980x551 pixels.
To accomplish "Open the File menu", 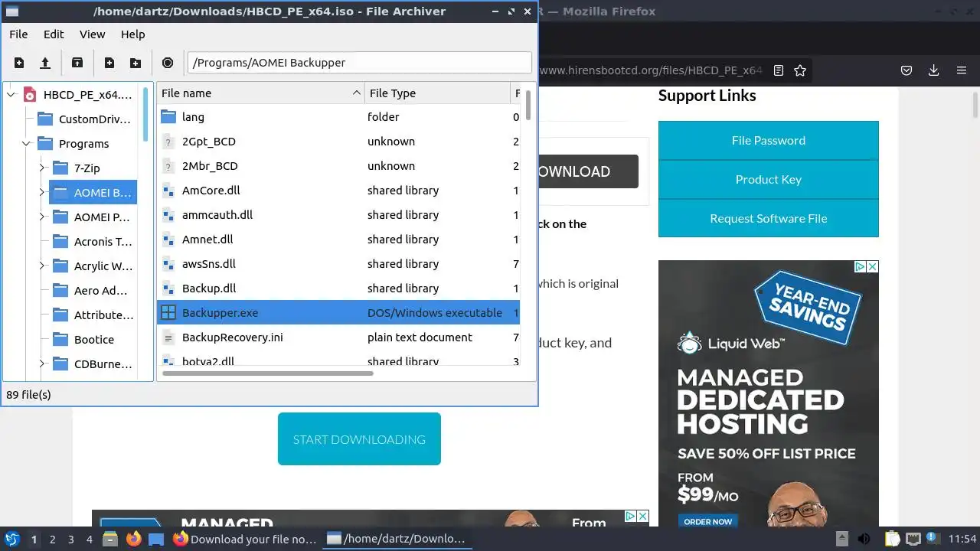I will tap(18, 34).
